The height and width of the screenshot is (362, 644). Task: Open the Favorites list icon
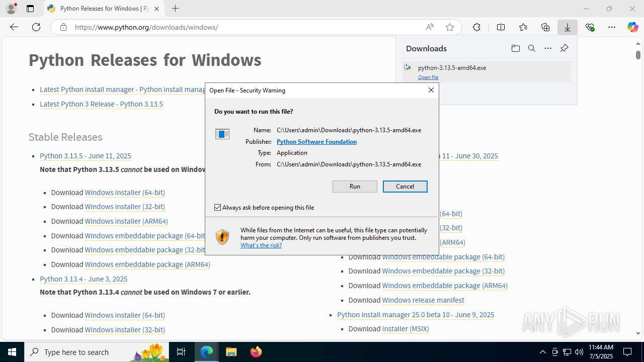click(x=523, y=27)
